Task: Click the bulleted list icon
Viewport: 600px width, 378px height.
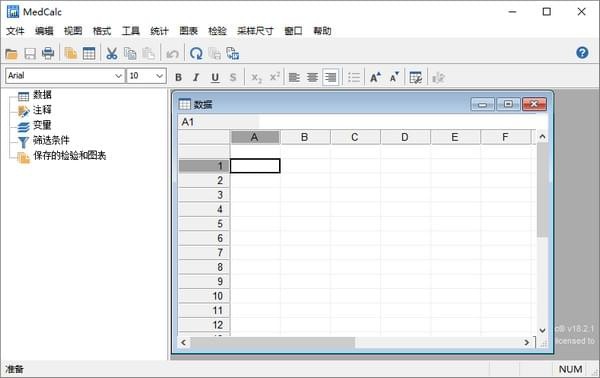Action: [x=354, y=77]
